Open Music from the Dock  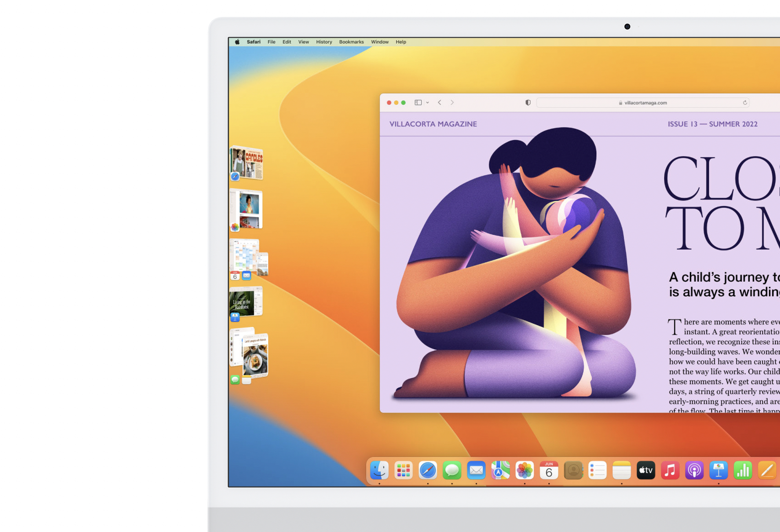coord(670,470)
